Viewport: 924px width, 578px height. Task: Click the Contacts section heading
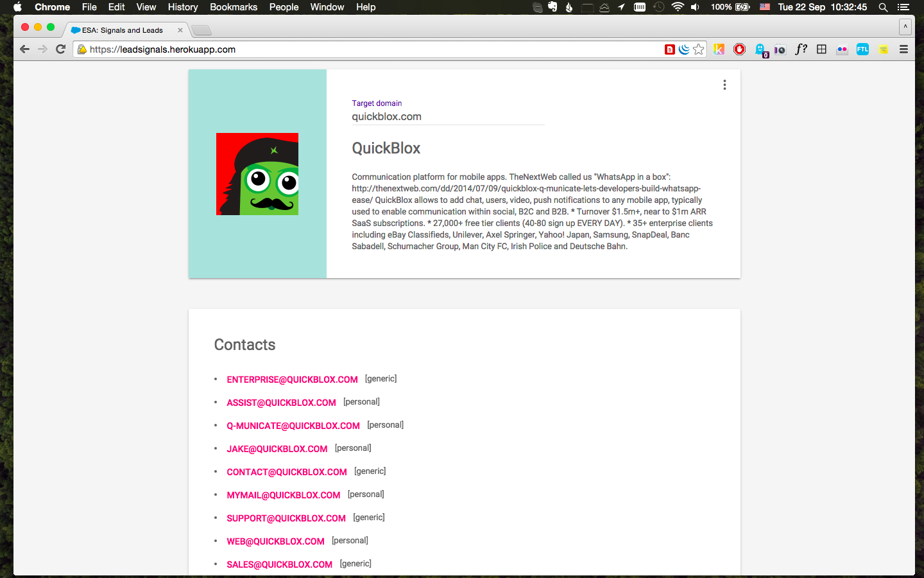click(244, 345)
